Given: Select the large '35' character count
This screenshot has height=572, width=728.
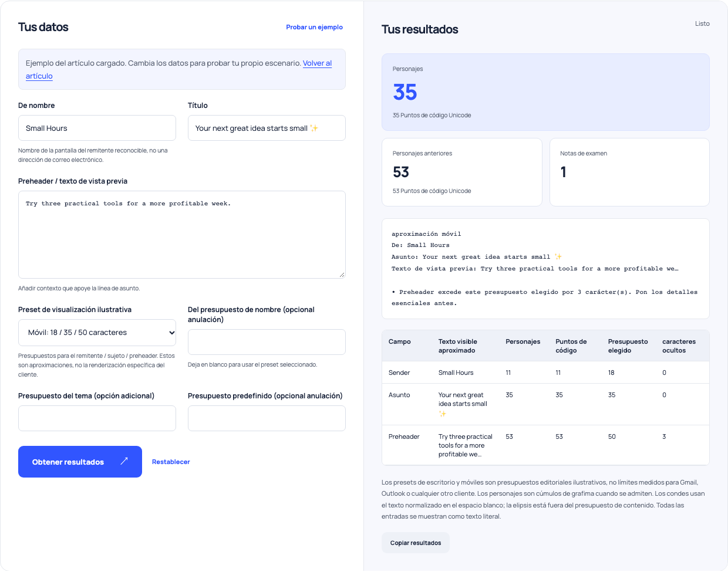Looking at the screenshot, I should pyautogui.click(x=405, y=92).
